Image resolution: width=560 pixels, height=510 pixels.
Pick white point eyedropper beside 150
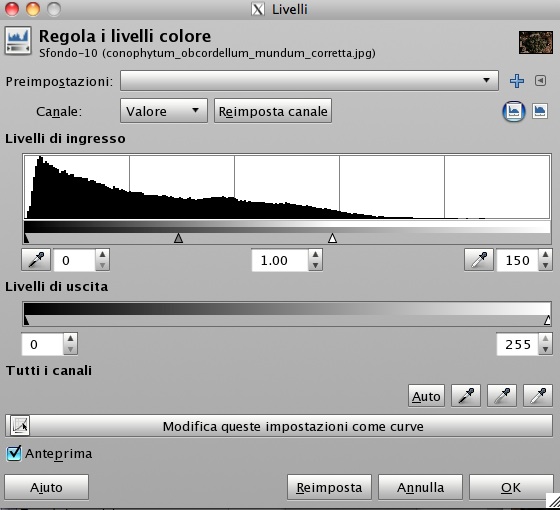coord(479,260)
